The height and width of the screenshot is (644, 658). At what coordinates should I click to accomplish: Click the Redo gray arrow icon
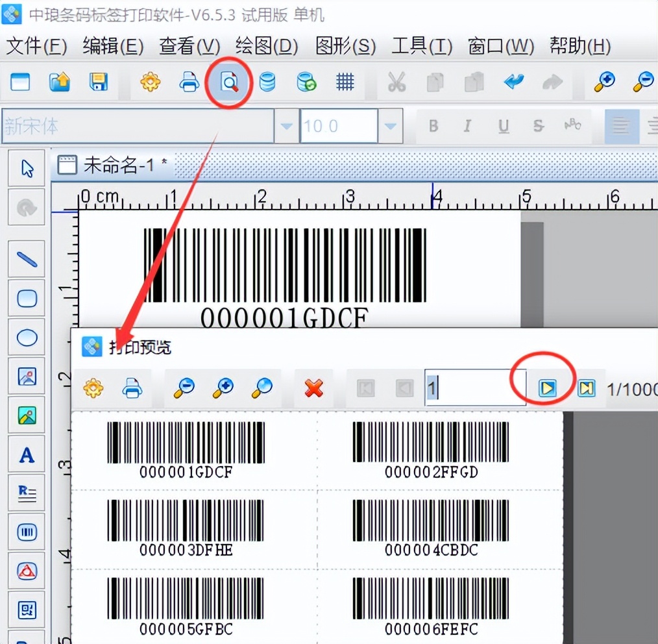click(552, 81)
